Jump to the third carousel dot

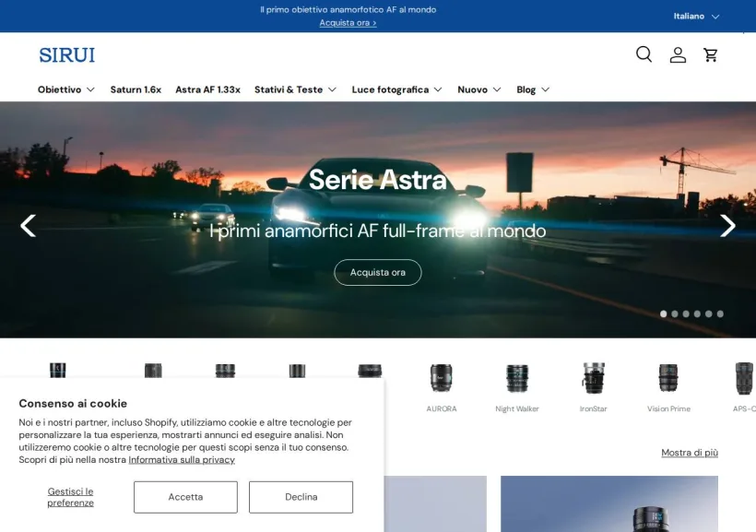686,314
